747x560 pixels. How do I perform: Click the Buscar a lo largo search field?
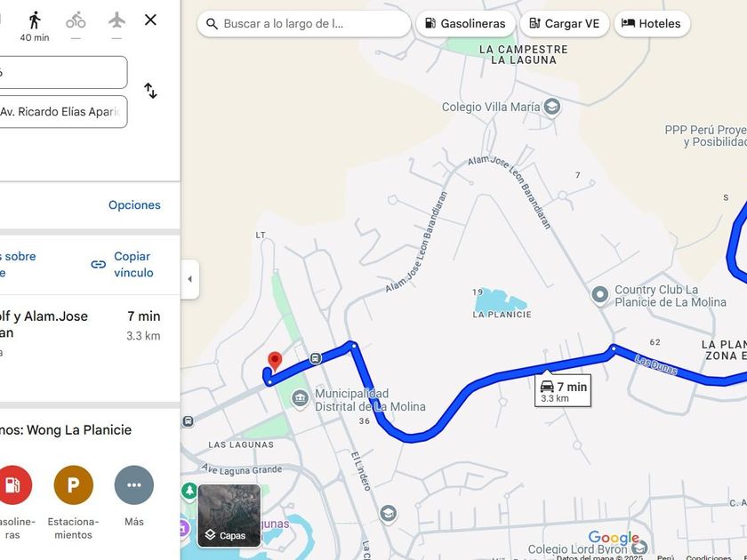click(304, 23)
